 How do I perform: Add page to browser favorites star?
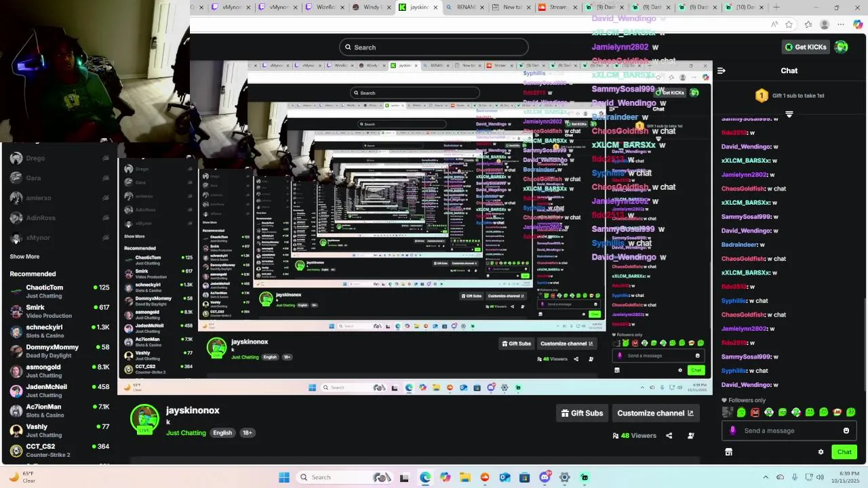point(789,24)
